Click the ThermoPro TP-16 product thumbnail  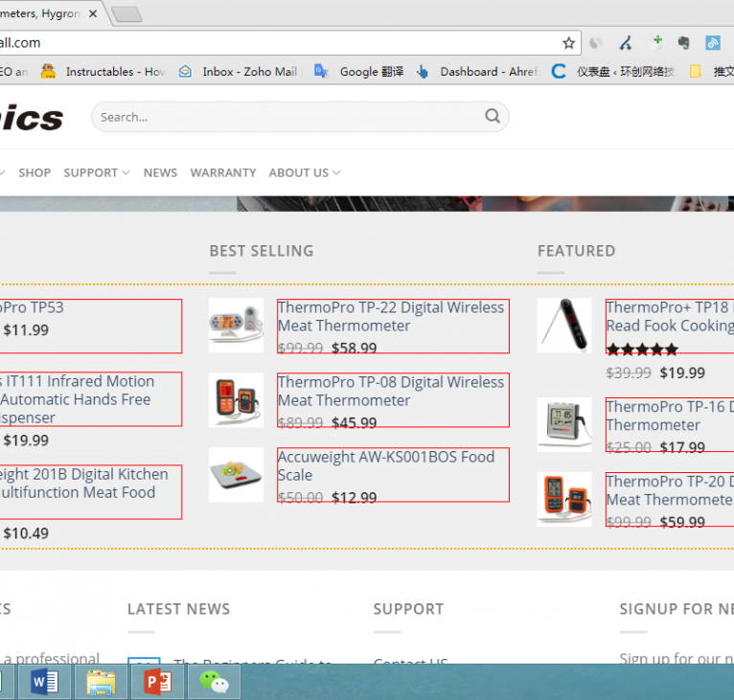(563, 423)
